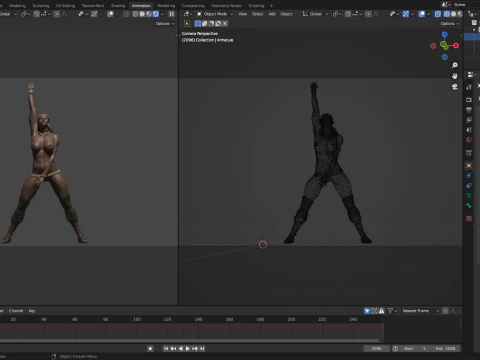The height and width of the screenshot is (360, 480).
Task: Open the Scene properties tab icon
Action: click(469, 130)
